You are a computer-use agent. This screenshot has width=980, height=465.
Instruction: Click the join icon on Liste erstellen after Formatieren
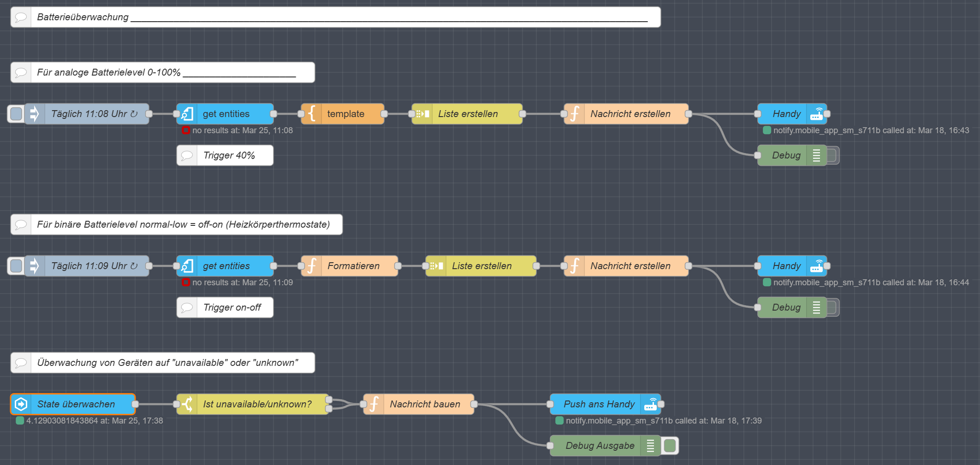(x=436, y=266)
